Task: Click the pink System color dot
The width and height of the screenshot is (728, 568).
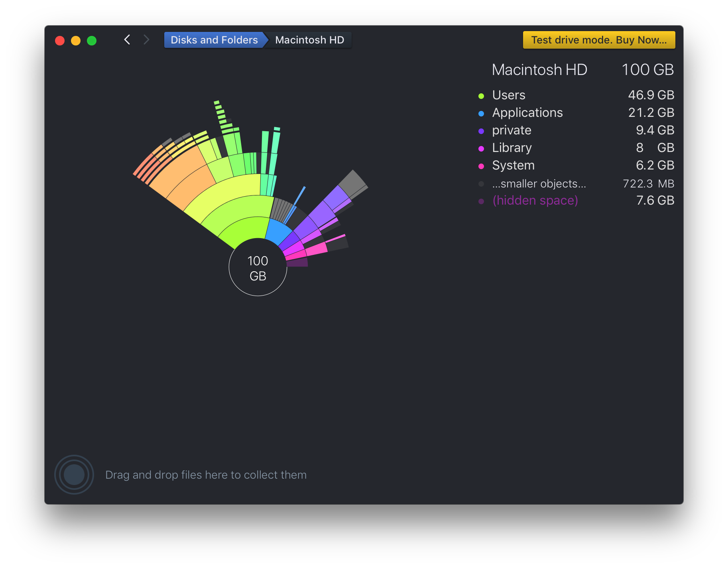Action: [481, 166]
